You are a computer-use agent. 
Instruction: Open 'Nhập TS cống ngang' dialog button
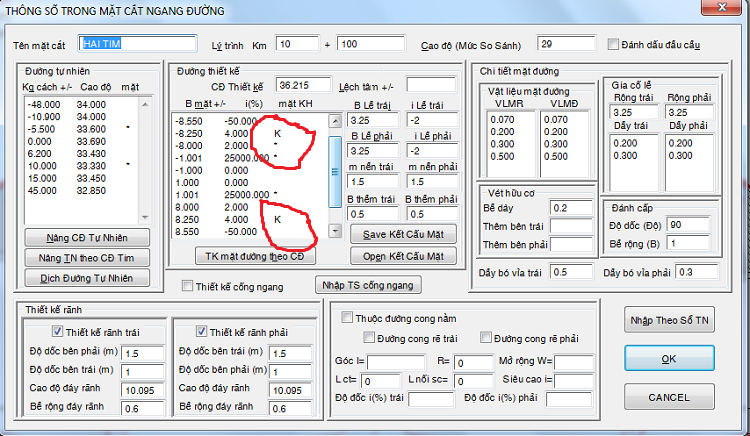(368, 285)
